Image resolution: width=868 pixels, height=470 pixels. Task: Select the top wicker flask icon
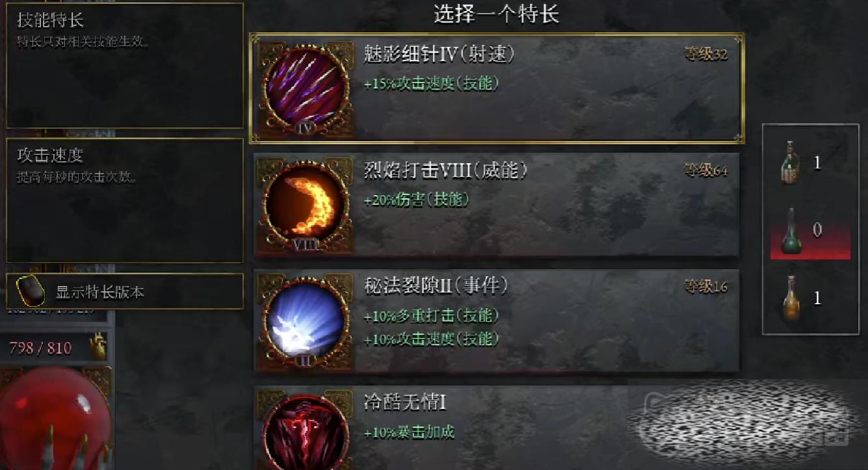(791, 162)
